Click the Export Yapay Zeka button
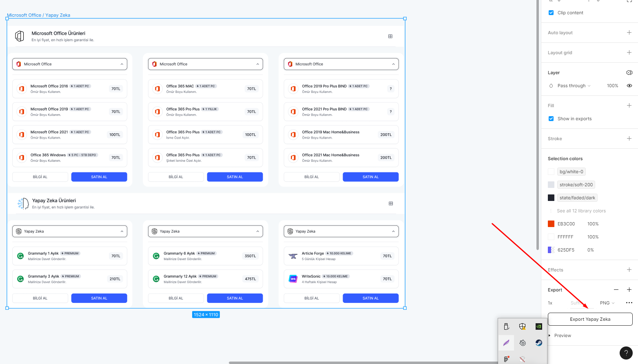Image resolution: width=638 pixels, height=364 pixels. (x=590, y=319)
